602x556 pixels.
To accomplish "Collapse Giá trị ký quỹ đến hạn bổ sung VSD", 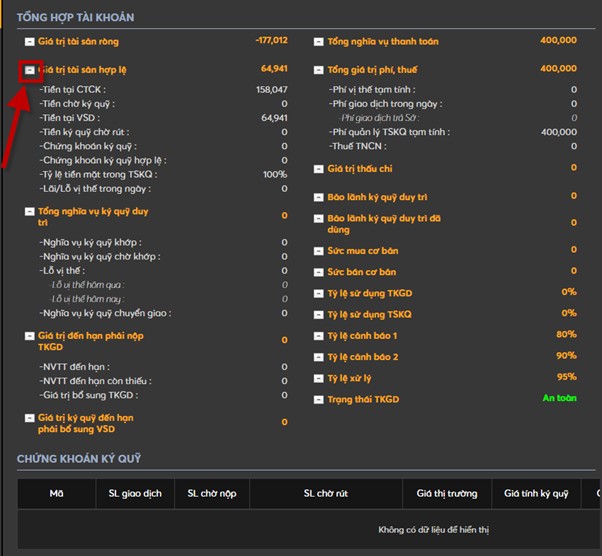I will [x=29, y=418].
